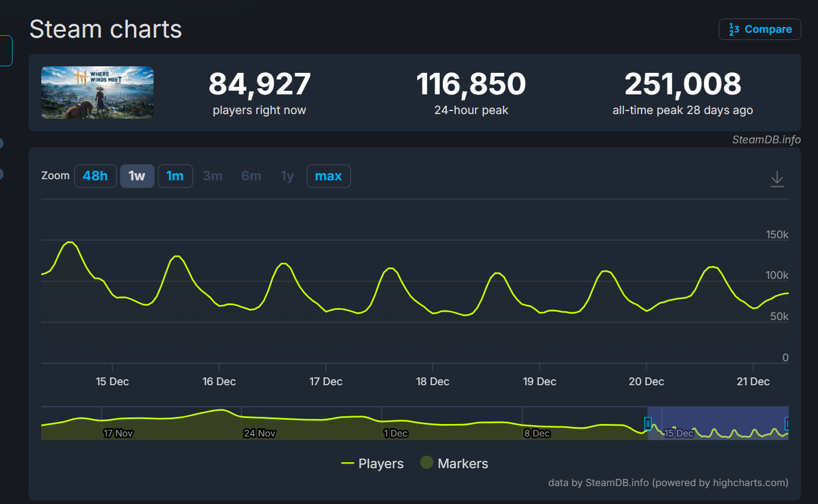The image size is (818, 504).
Task: Click the 21 Dec axis label
Action: [x=753, y=382]
